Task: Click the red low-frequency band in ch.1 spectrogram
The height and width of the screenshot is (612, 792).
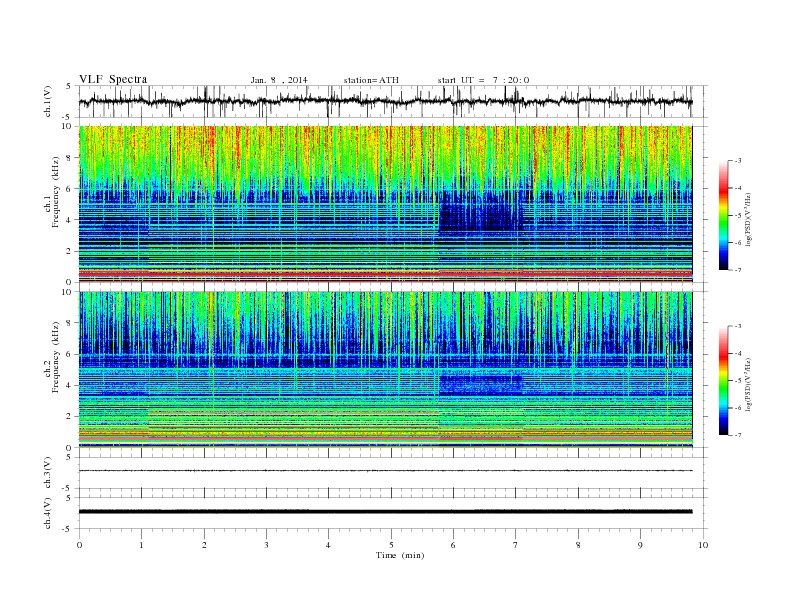Action: (386, 274)
